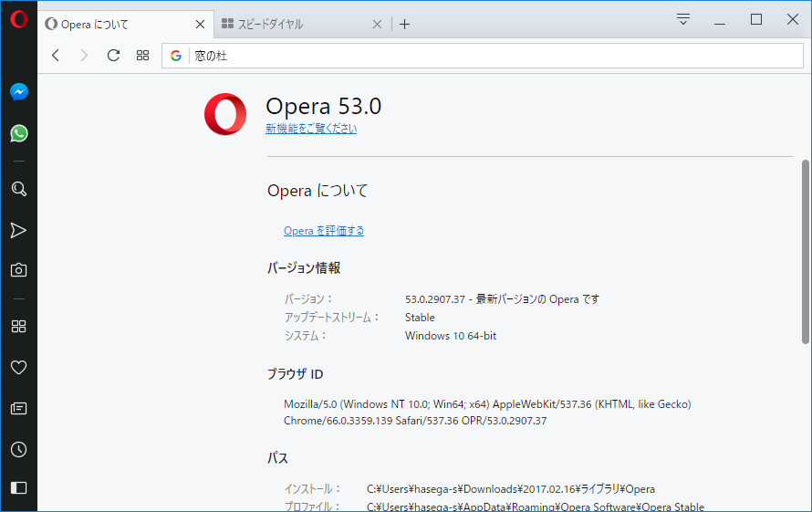Screen dimensions: 812x512
Task: Click the バージョン情報 heading
Action: 304,268
